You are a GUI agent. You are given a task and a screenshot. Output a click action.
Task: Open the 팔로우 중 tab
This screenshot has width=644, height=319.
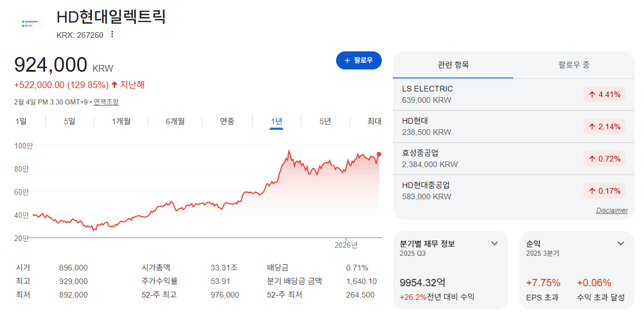tap(574, 65)
